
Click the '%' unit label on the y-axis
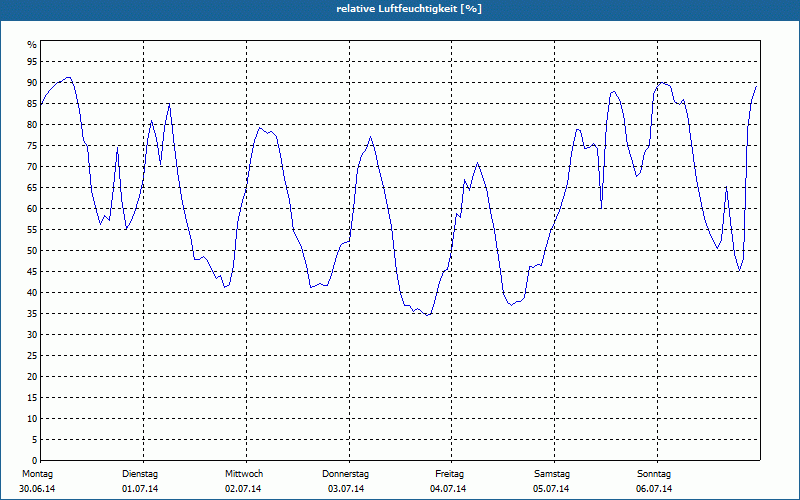click(x=32, y=45)
